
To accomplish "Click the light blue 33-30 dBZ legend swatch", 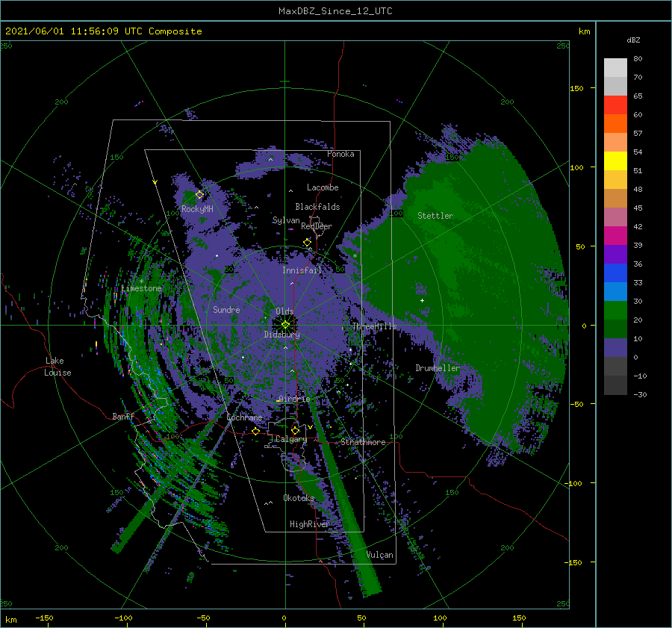I will (615, 291).
